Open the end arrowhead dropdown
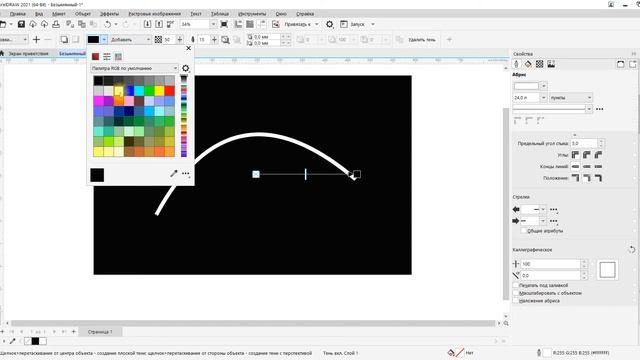This screenshot has height=360, width=640. click(543, 221)
